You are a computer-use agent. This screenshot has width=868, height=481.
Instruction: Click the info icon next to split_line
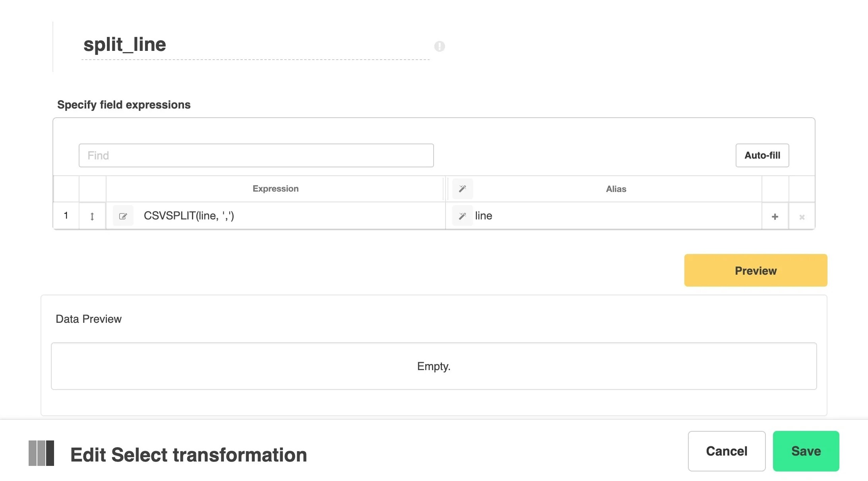coord(439,47)
